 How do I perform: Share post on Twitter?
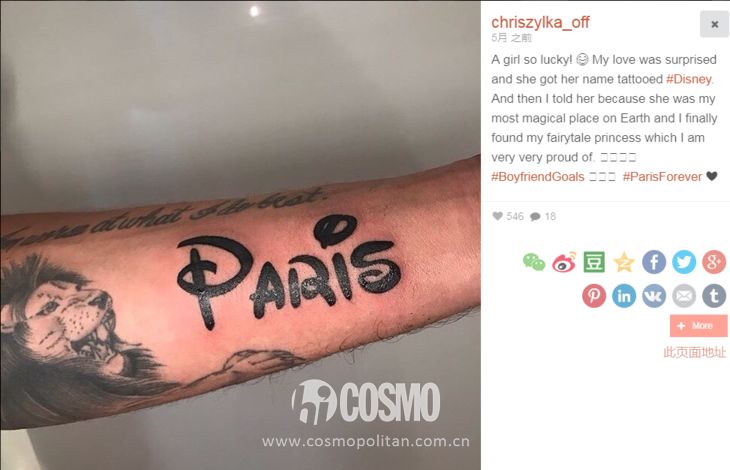[x=684, y=262]
